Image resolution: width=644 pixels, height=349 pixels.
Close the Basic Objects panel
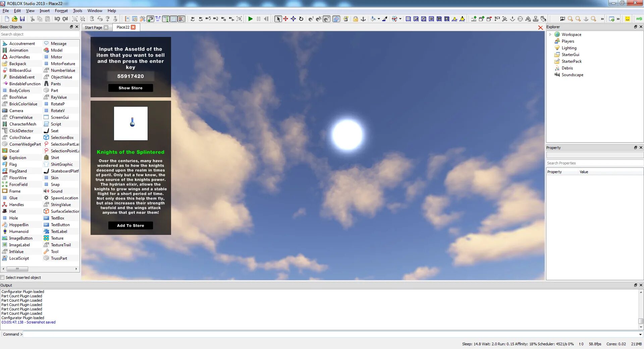point(77,27)
